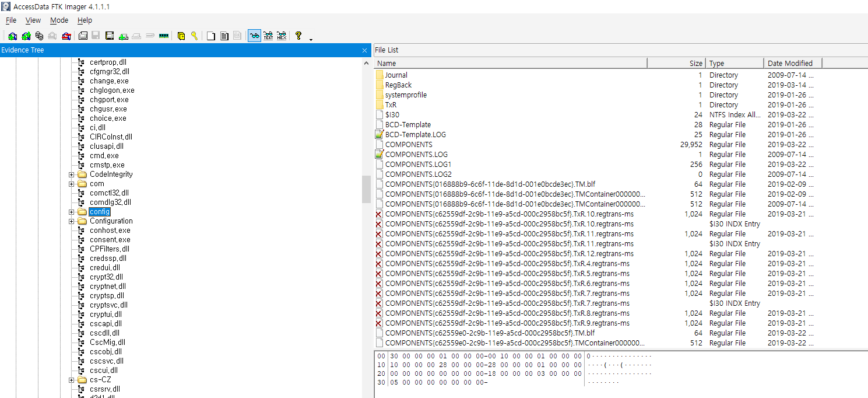Toggle TEXT view mode icon
Screen dimensions: 868x398
tap(268, 36)
